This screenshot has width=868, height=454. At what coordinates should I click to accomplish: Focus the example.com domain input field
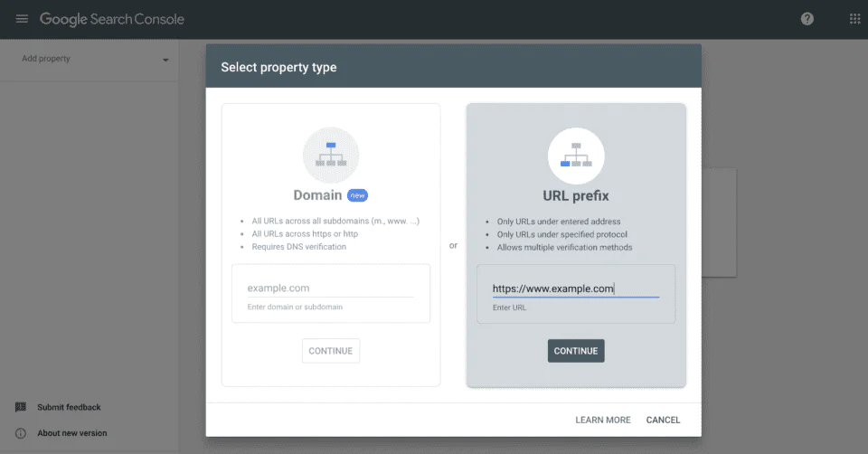tap(330, 288)
